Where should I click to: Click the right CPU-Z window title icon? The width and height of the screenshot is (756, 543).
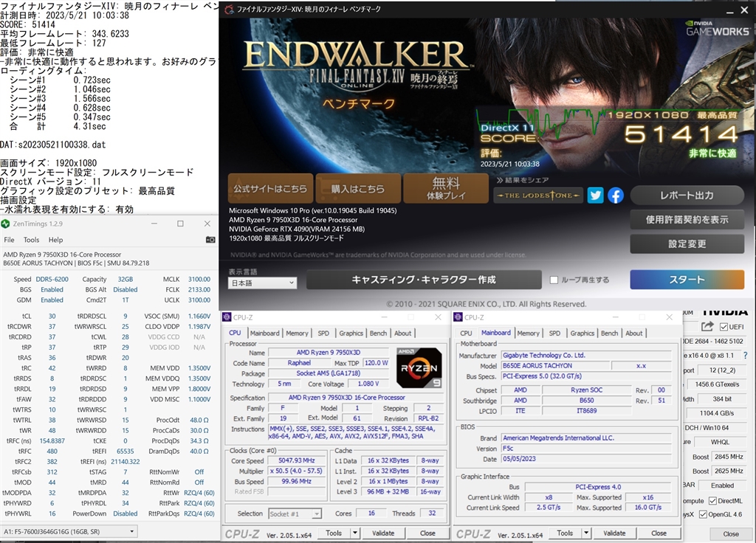coord(458,317)
